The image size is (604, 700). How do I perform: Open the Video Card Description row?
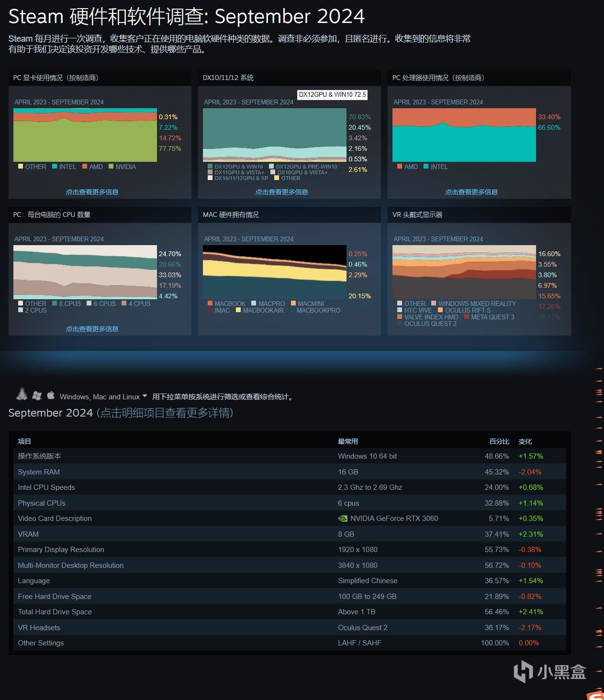click(290, 519)
